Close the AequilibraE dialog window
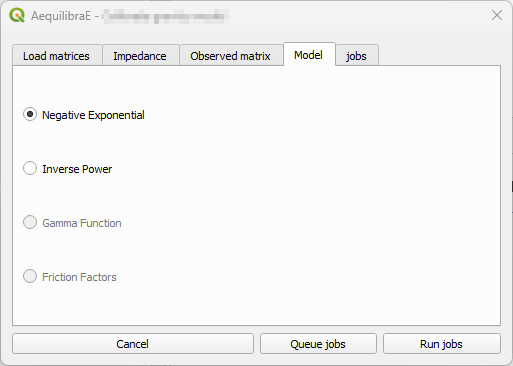The image size is (513, 366). tap(497, 15)
